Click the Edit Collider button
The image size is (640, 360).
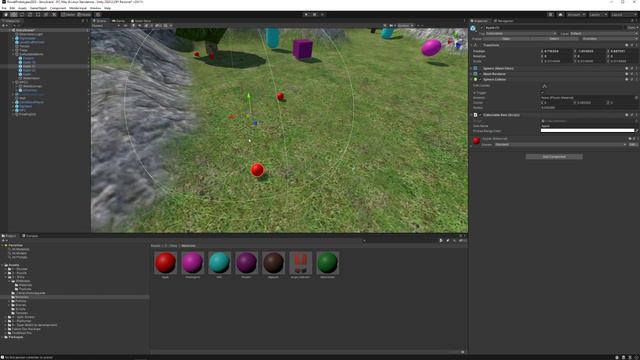click(x=544, y=86)
